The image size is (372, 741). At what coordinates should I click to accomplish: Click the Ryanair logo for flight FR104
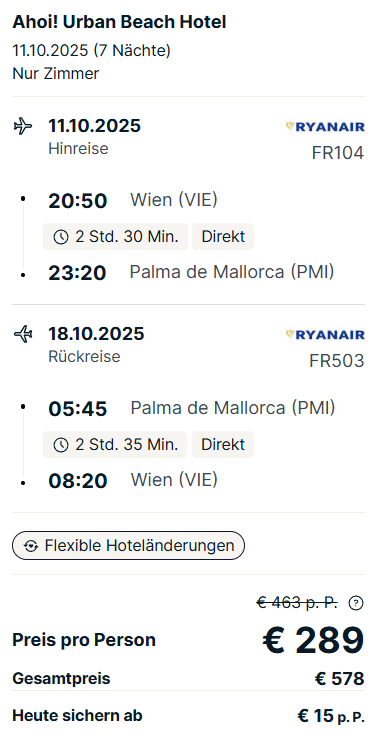coord(325,127)
